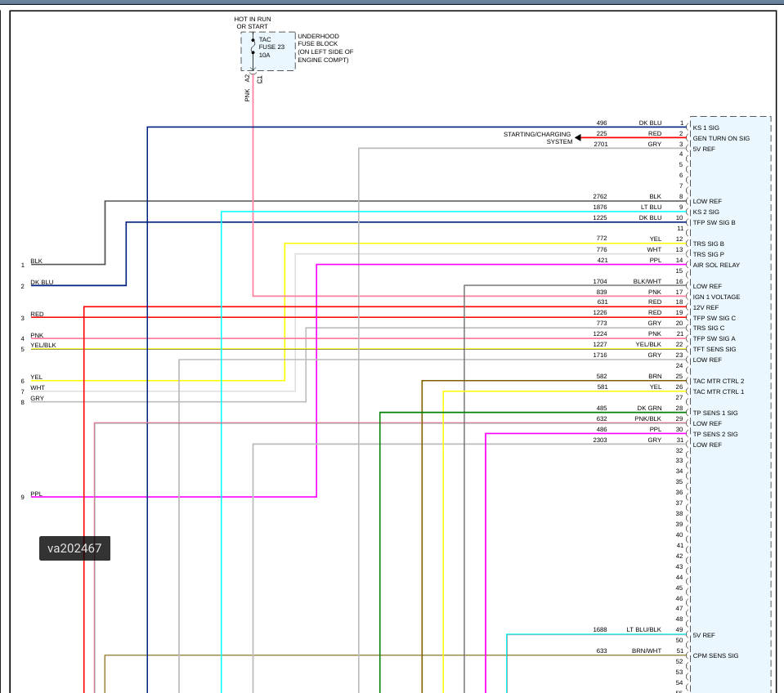Click the HOT IN RUN OR START text
This screenshot has width=784, height=693.
pos(253,23)
